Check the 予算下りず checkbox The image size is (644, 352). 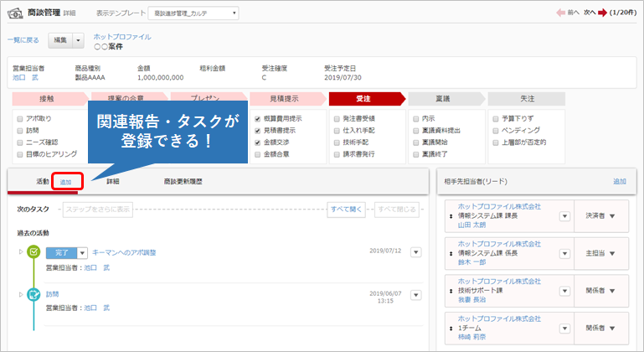(x=495, y=119)
